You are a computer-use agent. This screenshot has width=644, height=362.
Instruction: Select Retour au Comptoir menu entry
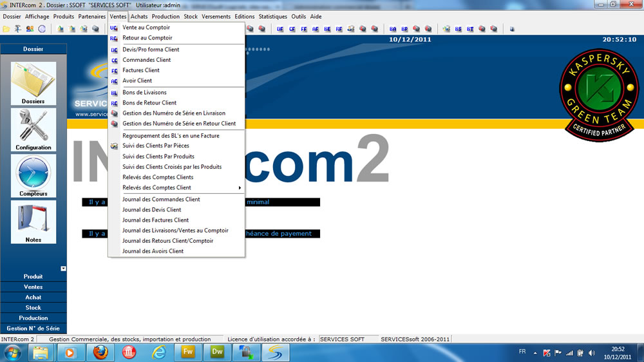coord(176,38)
